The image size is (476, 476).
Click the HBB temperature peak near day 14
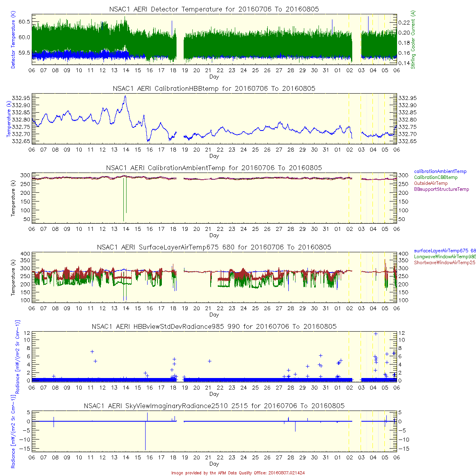[x=125, y=96]
